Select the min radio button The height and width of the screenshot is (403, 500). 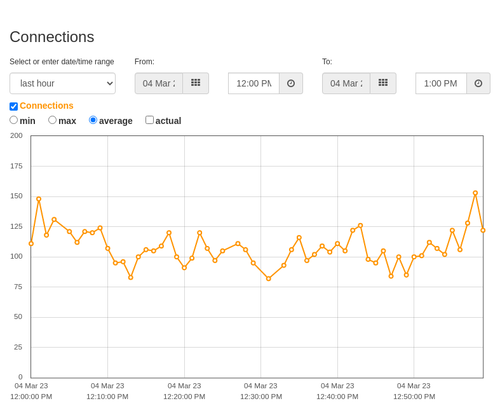pyautogui.click(x=14, y=120)
